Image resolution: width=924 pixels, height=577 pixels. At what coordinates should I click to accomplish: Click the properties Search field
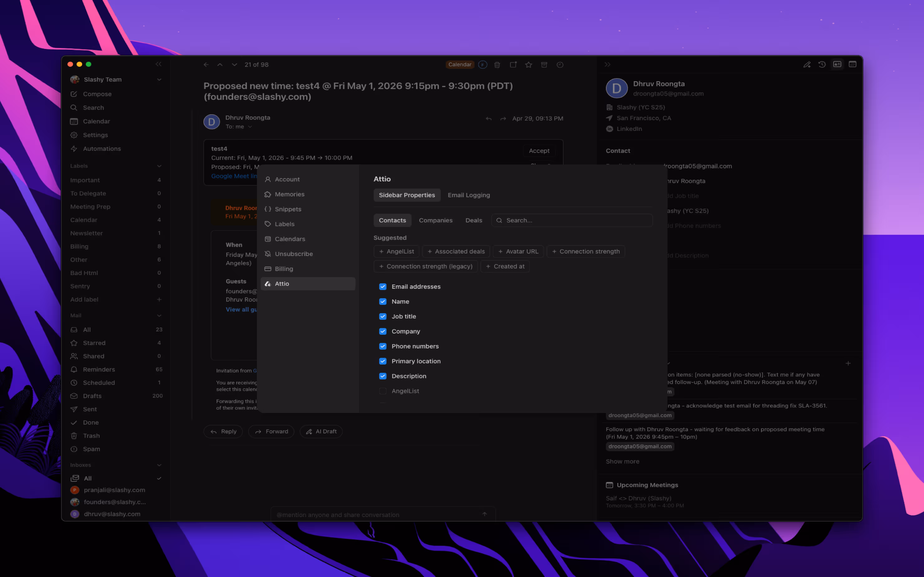click(572, 220)
